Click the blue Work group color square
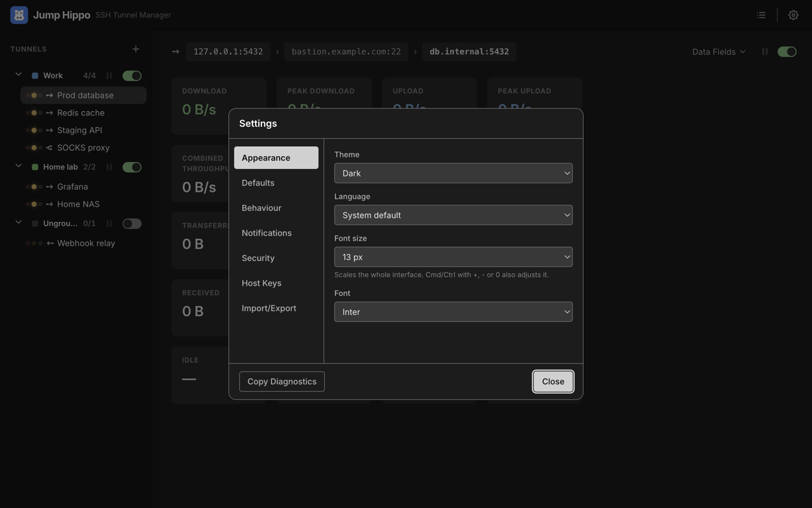812x508 pixels. (35, 76)
